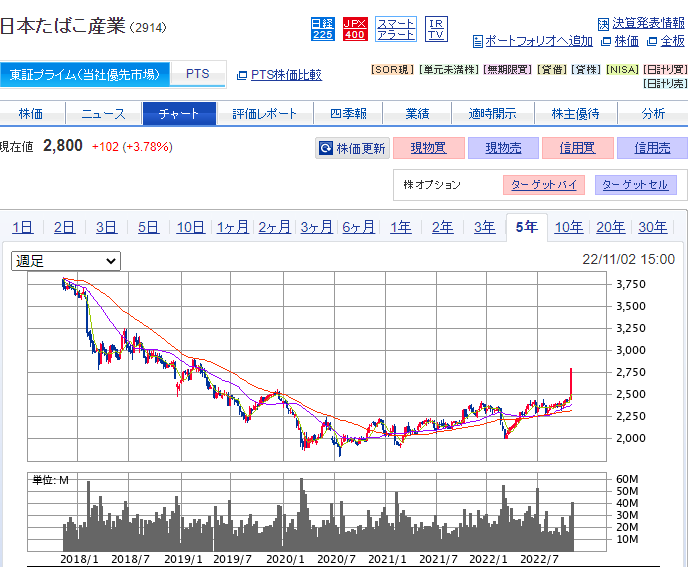Select the 6ヶ月 chart period
The width and height of the screenshot is (692, 567).
point(358,227)
